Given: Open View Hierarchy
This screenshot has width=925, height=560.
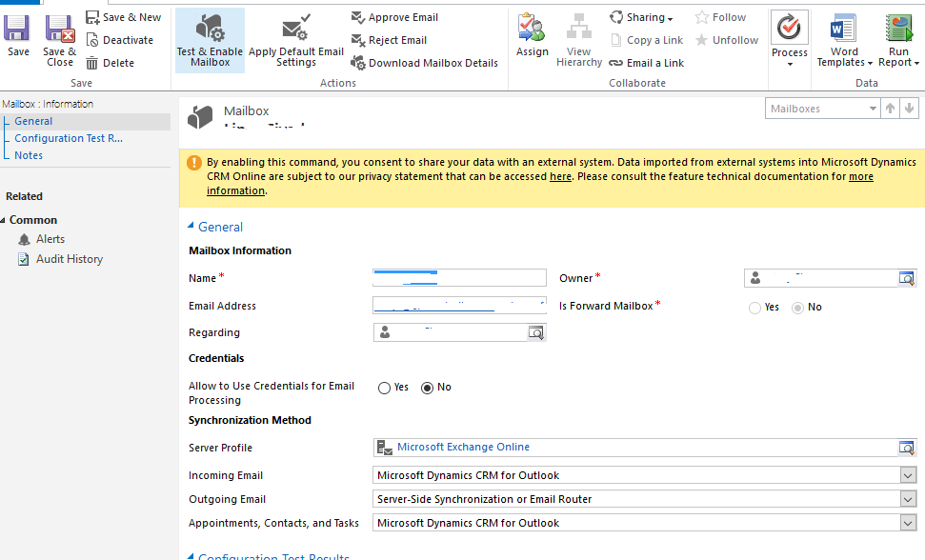Looking at the screenshot, I should (x=578, y=40).
